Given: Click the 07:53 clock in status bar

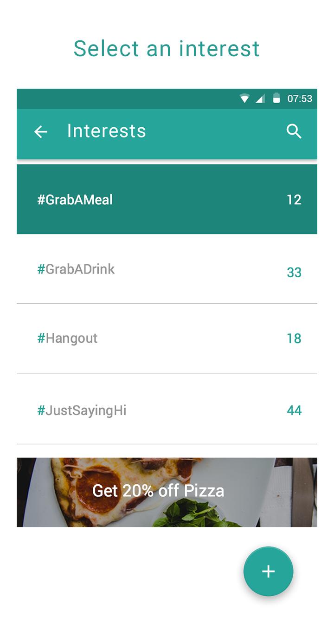Looking at the screenshot, I should click(300, 98).
